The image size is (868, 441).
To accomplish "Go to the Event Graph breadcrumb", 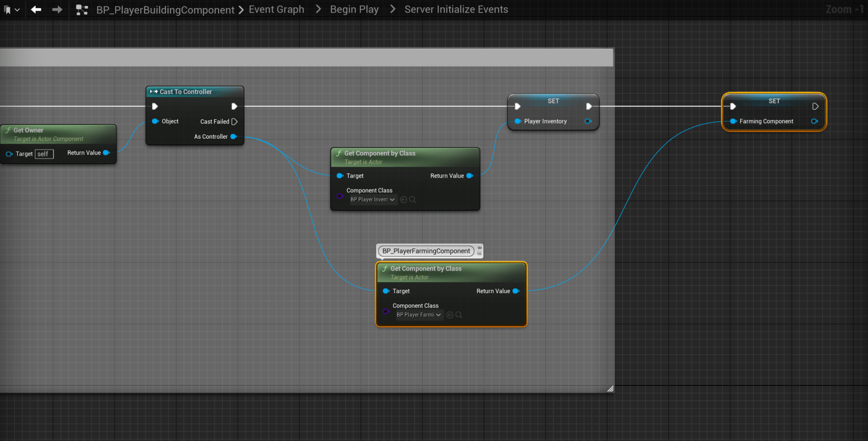I will [276, 9].
